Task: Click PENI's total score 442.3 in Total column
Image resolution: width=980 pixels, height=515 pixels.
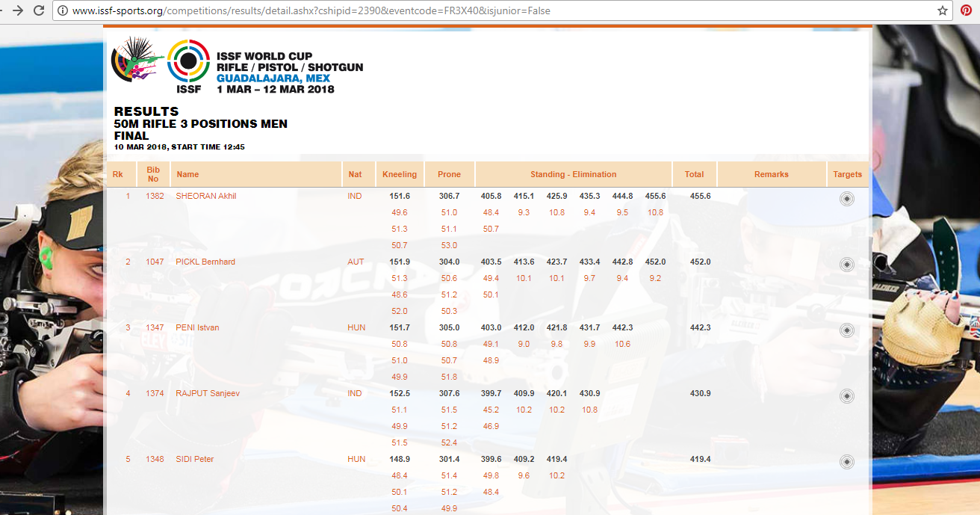Action: (700, 327)
